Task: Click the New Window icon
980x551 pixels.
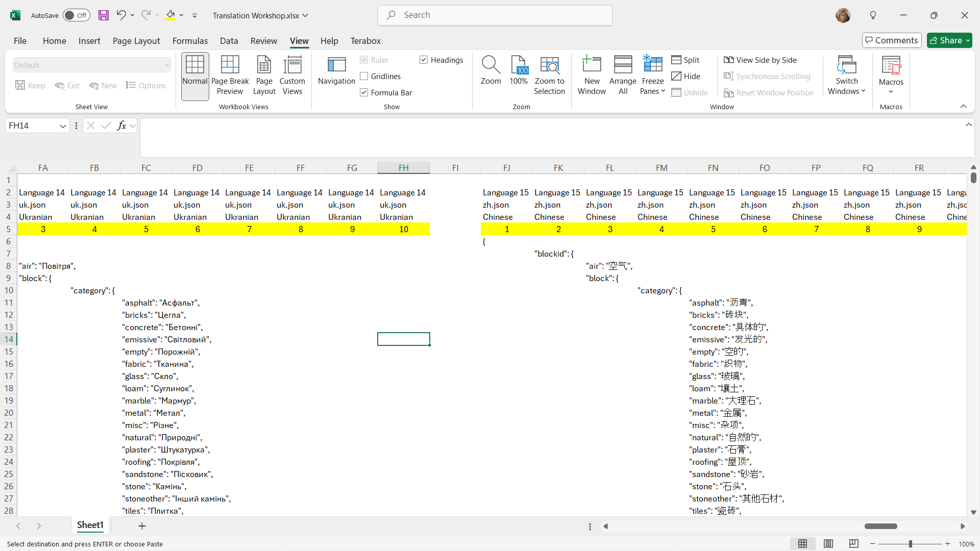Action: tap(592, 65)
